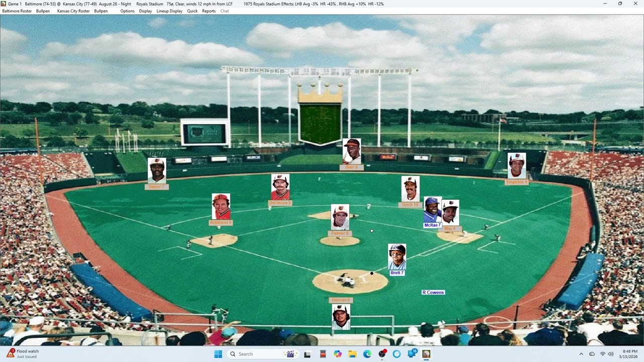Click Baylor's player photo in left field
The width and height of the screenshot is (644, 362).
[x=157, y=170]
